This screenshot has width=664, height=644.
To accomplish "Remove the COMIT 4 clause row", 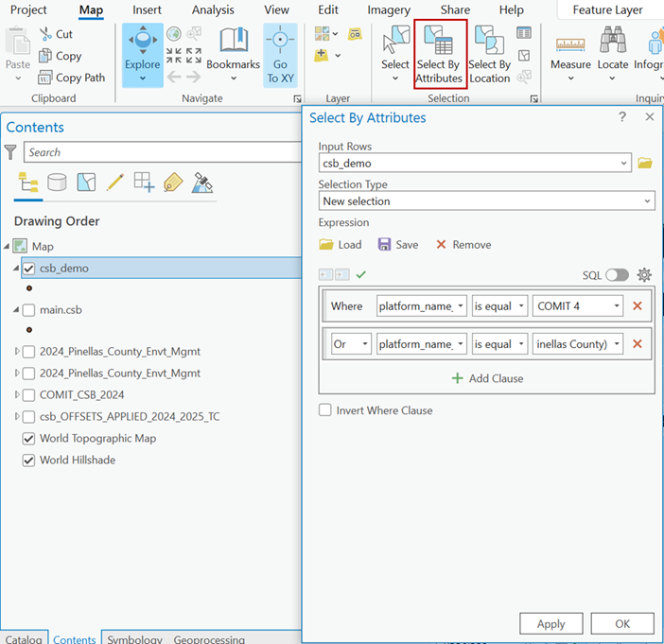I will [x=637, y=305].
